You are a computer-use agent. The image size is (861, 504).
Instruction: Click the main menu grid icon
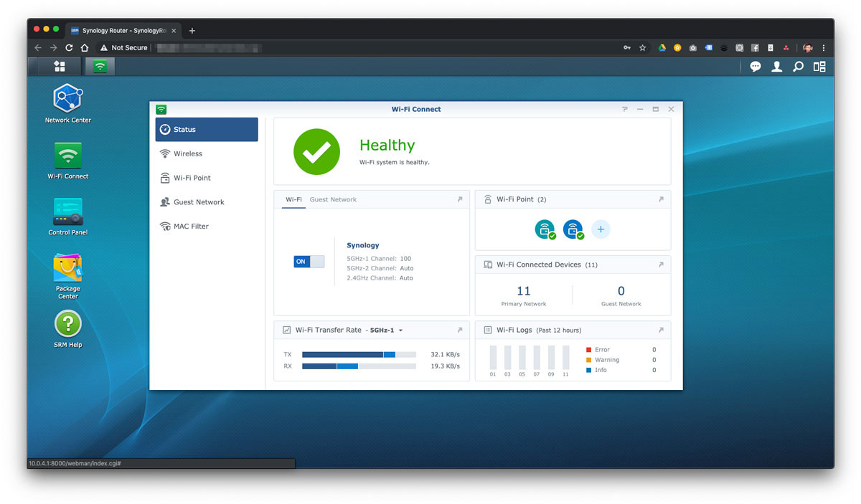pyautogui.click(x=60, y=67)
